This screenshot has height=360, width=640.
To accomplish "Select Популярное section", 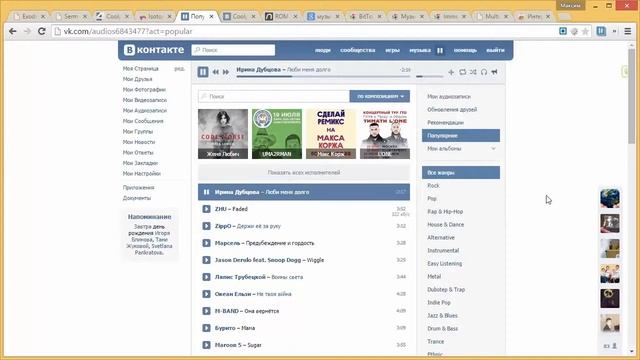I will (461, 136).
